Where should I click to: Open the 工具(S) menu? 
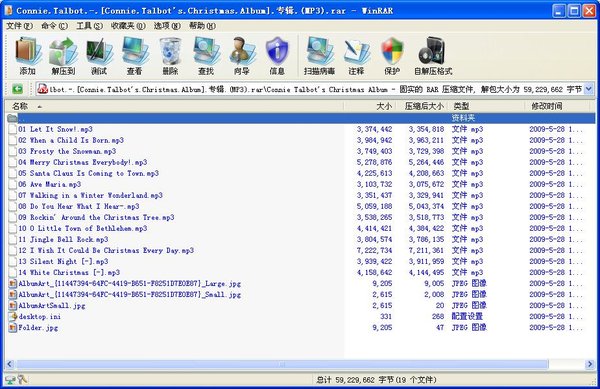coord(90,26)
